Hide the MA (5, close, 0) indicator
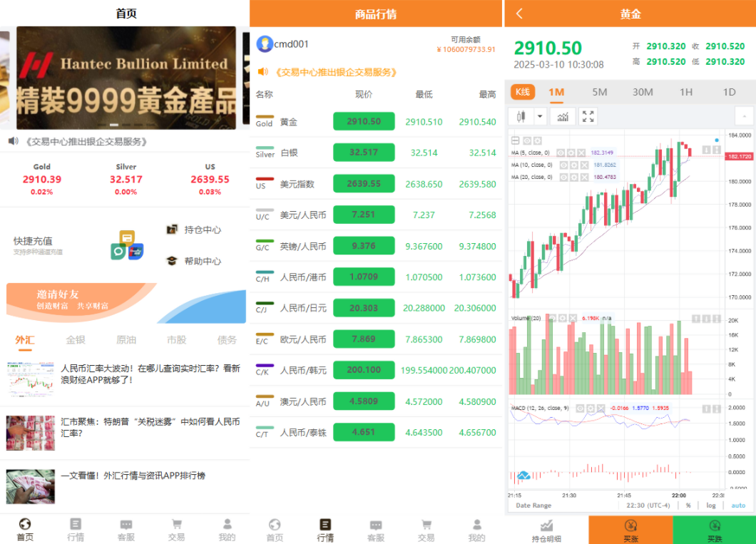The height and width of the screenshot is (544, 756). 561,153
